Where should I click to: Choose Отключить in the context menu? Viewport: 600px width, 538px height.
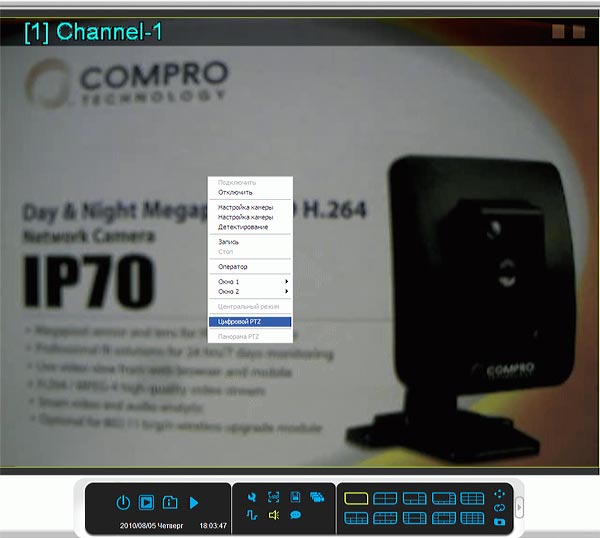point(250,192)
